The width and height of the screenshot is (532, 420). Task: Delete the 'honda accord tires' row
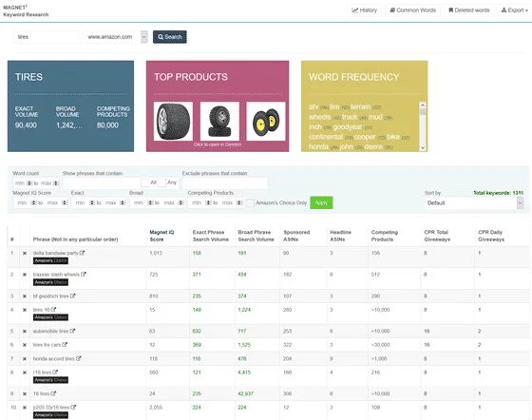[x=25, y=358]
